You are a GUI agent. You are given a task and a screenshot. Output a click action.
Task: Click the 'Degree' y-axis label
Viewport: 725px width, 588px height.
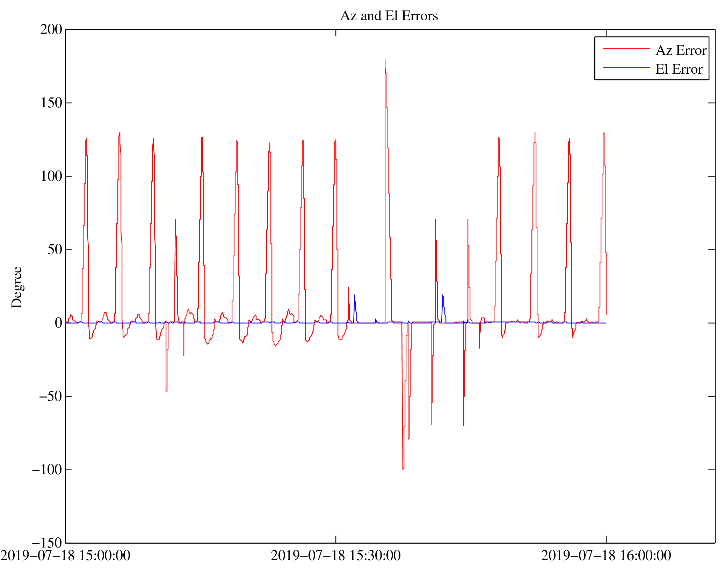click(x=17, y=287)
